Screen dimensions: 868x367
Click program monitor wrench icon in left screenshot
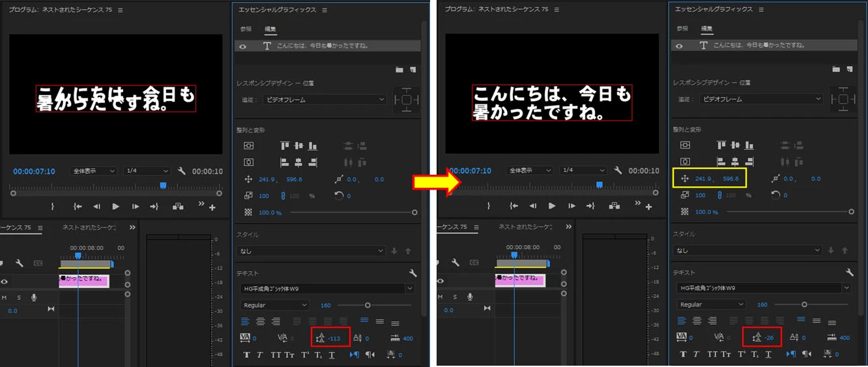pos(182,171)
